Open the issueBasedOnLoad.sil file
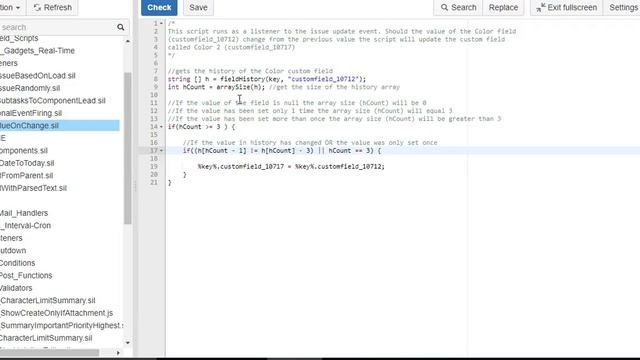Viewport: 640px width, 360px height. point(38,76)
